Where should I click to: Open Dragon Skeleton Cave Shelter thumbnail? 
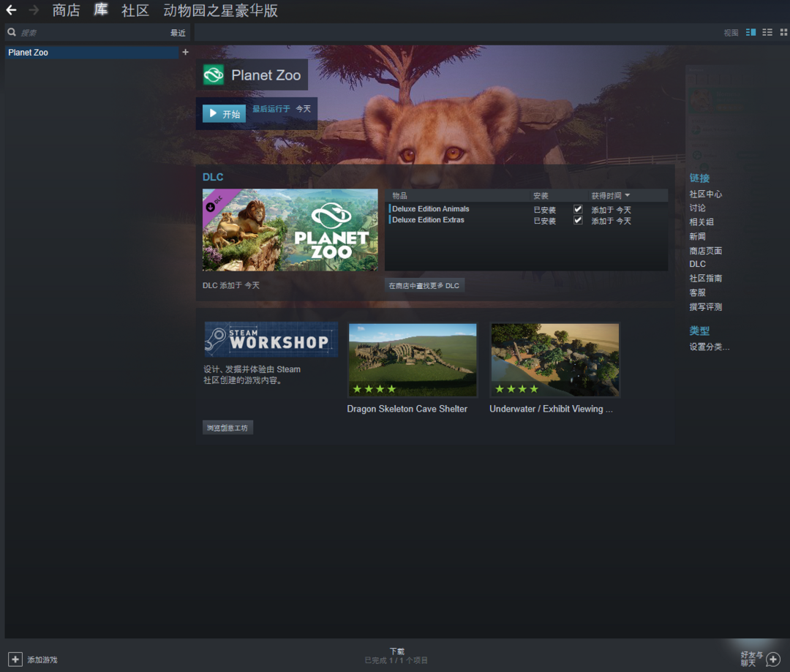(413, 360)
